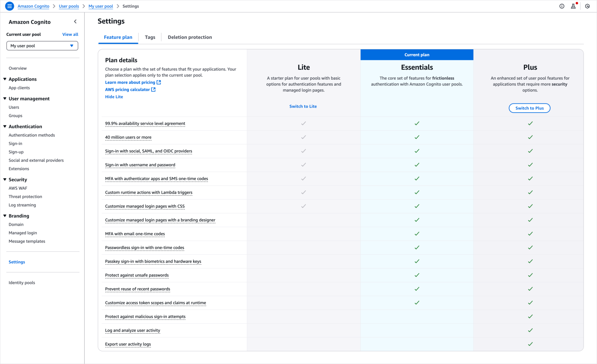This screenshot has width=597, height=364.
Task: Open external link icon beside AWS pricing calculator
Action: [153, 90]
